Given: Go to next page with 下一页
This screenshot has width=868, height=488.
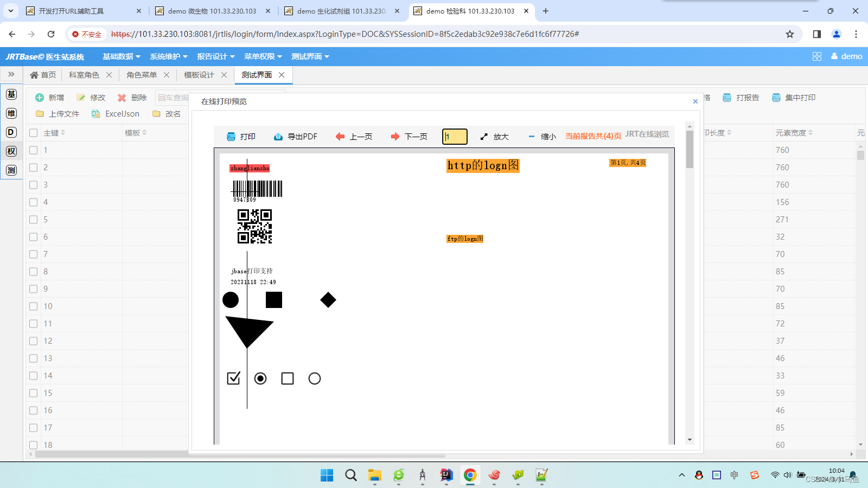Looking at the screenshot, I should point(409,137).
